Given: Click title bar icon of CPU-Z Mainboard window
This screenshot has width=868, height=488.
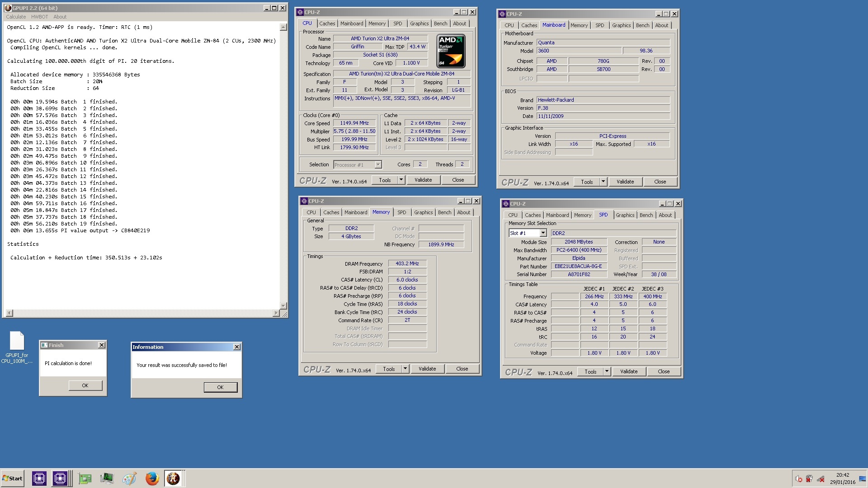Looking at the screenshot, I should coord(502,14).
